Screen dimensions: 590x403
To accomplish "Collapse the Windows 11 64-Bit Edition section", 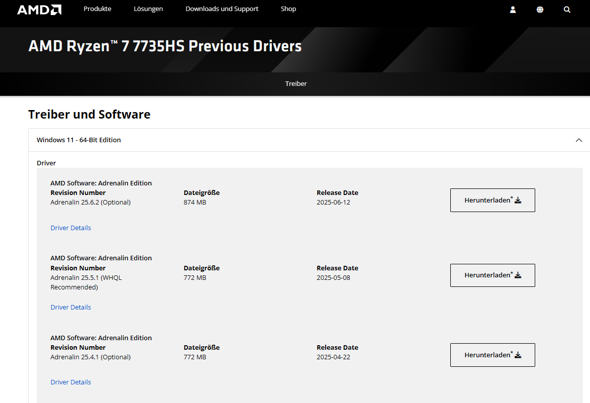I will (579, 140).
